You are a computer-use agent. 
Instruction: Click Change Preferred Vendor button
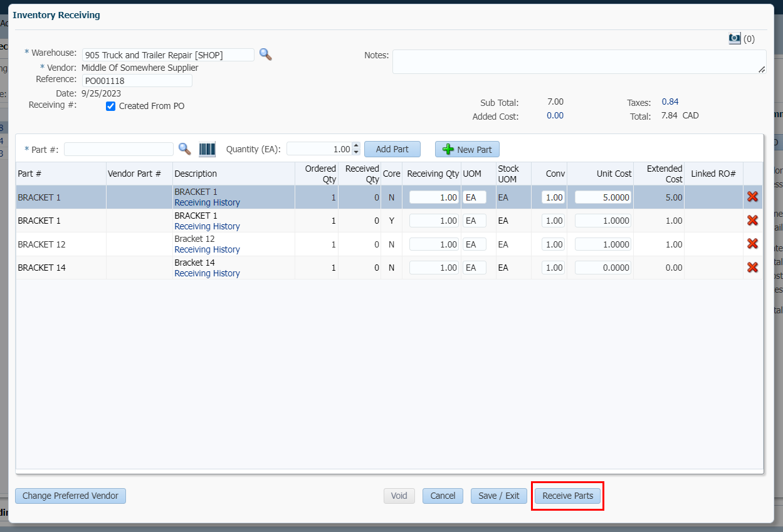coord(71,496)
